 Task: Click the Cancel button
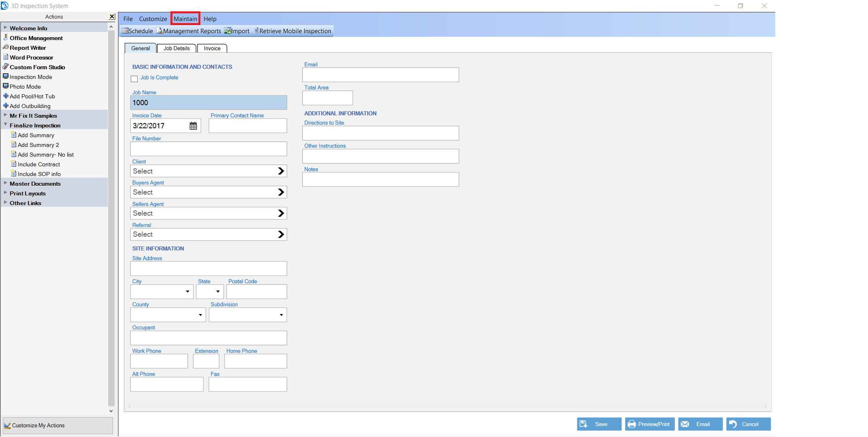pyautogui.click(x=748, y=424)
